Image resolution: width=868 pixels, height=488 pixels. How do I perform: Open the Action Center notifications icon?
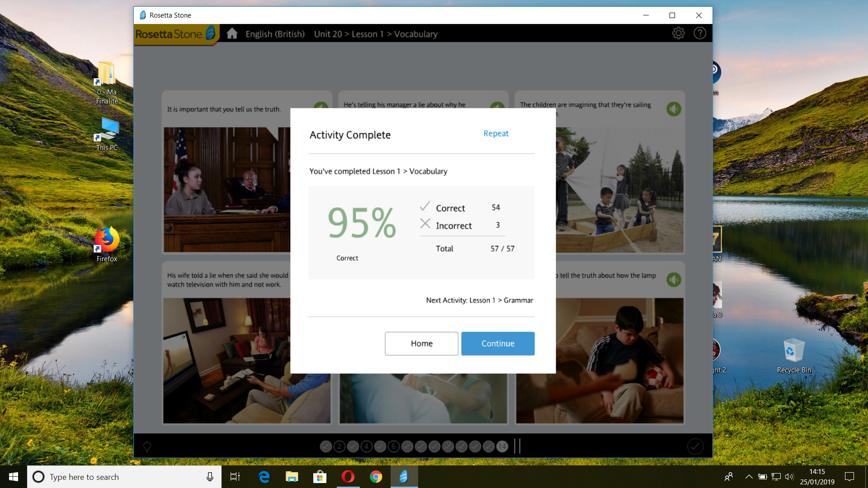[x=849, y=477]
